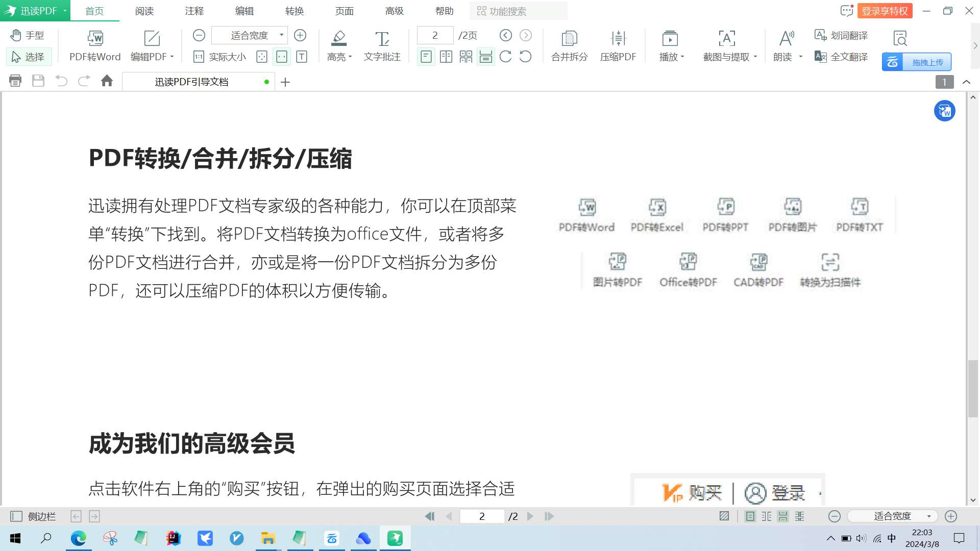Viewport: 980px width, 551px height.
Task: Expand the 朗读 read-aloud dropdown arrow
Action: [x=801, y=57]
